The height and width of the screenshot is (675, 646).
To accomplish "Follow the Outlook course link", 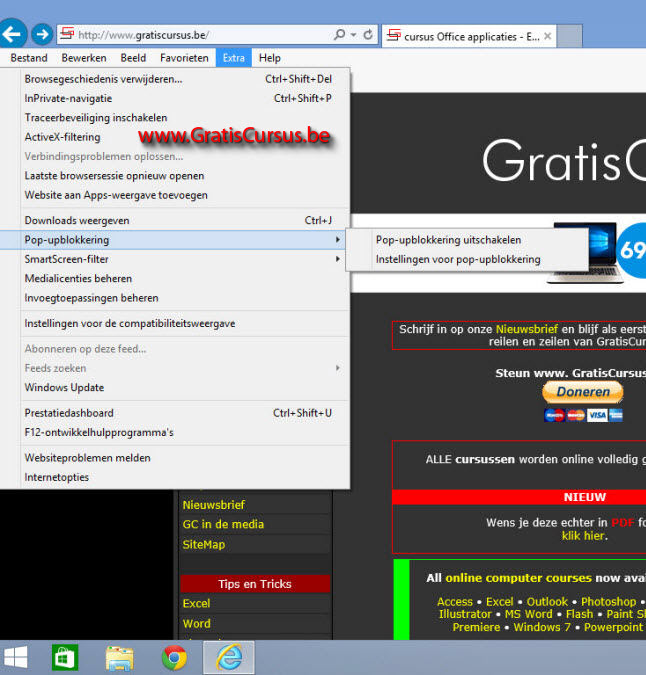I will pyautogui.click(x=547, y=602).
